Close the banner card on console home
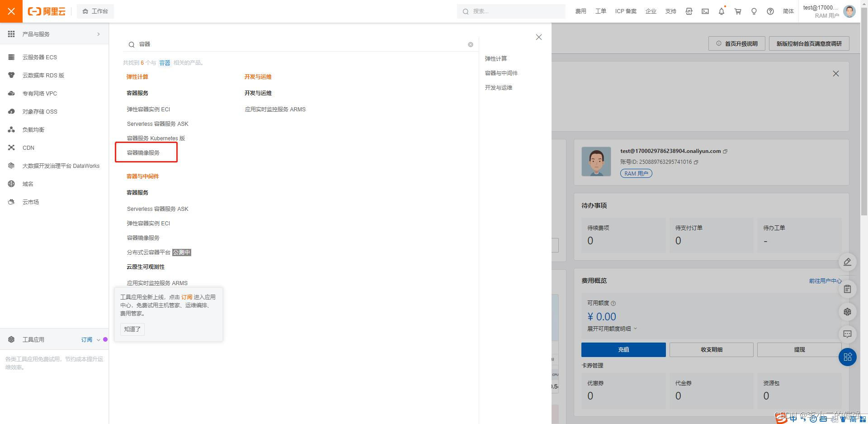Viewport: 868px width, 424px height. 836,73
